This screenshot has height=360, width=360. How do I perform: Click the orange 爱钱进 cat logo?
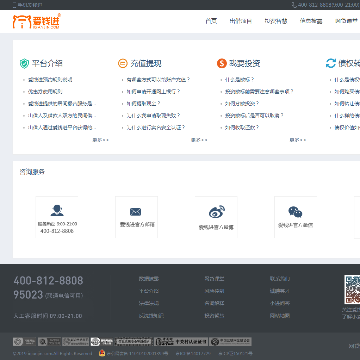(37, 21)
